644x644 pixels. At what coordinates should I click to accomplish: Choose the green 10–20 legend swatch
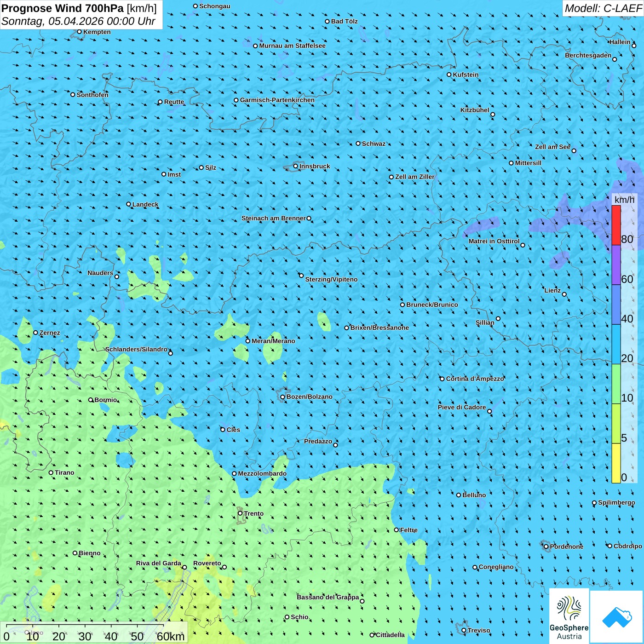coord(616,384)
